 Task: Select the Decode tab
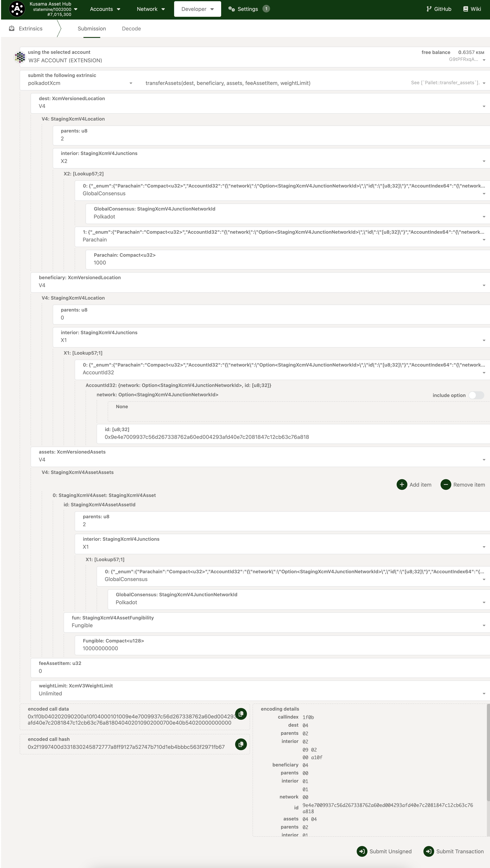point(131,29)
